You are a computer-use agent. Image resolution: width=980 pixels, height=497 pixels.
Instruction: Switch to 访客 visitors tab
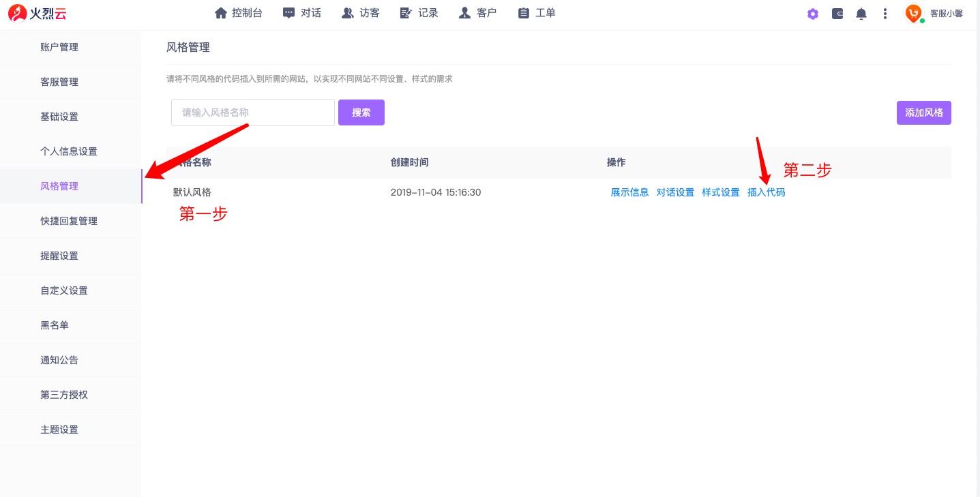361,13
